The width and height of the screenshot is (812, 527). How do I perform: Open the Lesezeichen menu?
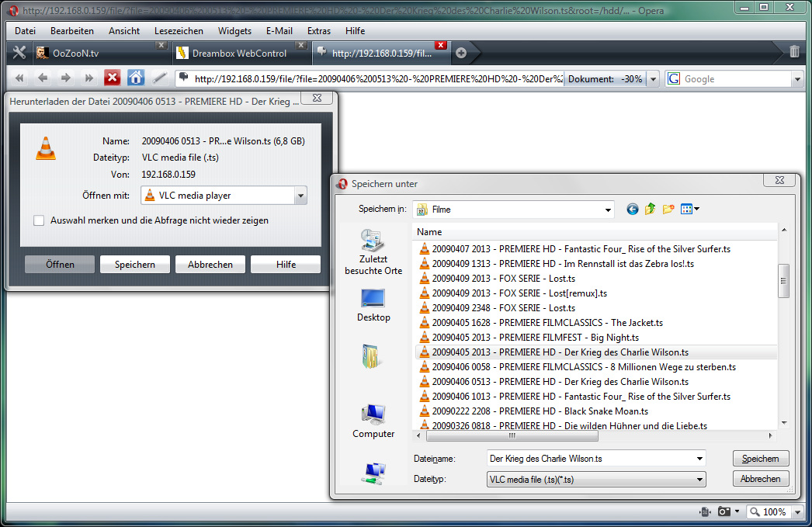[179, 31]
